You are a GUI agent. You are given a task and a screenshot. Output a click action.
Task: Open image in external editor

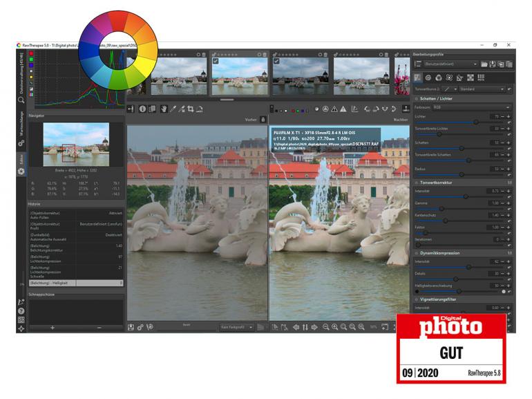[150, 327]
